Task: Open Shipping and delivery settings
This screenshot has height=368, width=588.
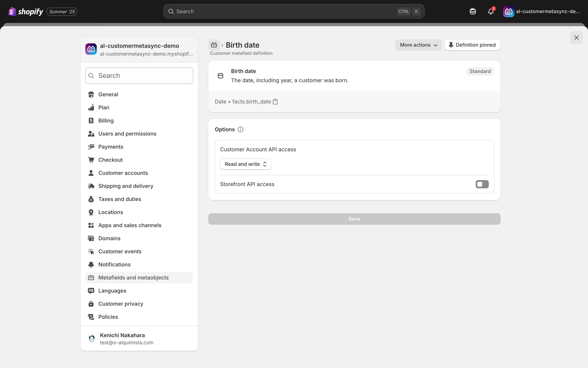Action: point(139,186)
